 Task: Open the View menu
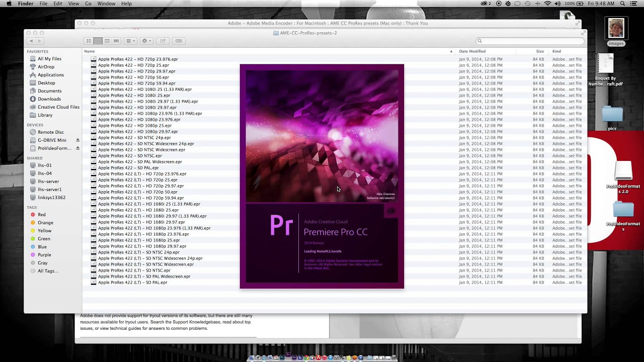pos(73,4)
